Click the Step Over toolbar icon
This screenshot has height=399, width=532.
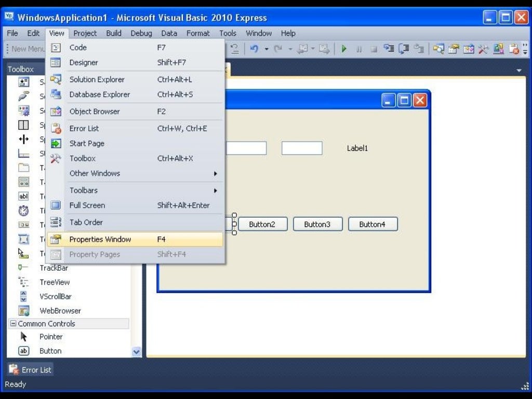click(x=404, y=49)
